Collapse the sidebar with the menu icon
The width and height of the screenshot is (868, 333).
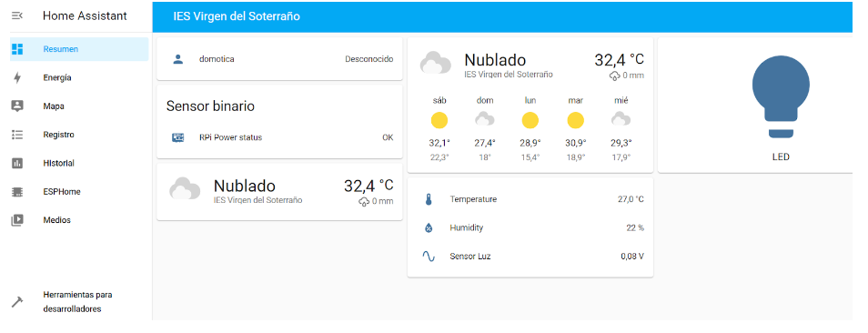(17, 16)
